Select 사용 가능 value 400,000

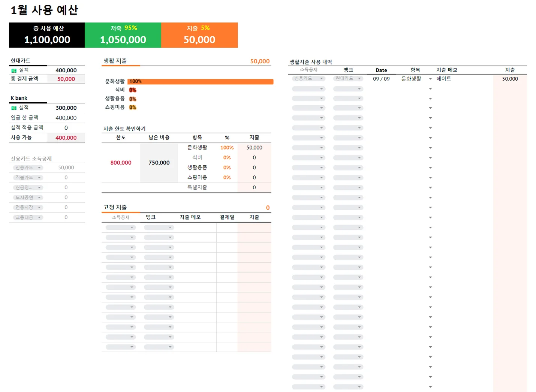(x=66, y=138)
